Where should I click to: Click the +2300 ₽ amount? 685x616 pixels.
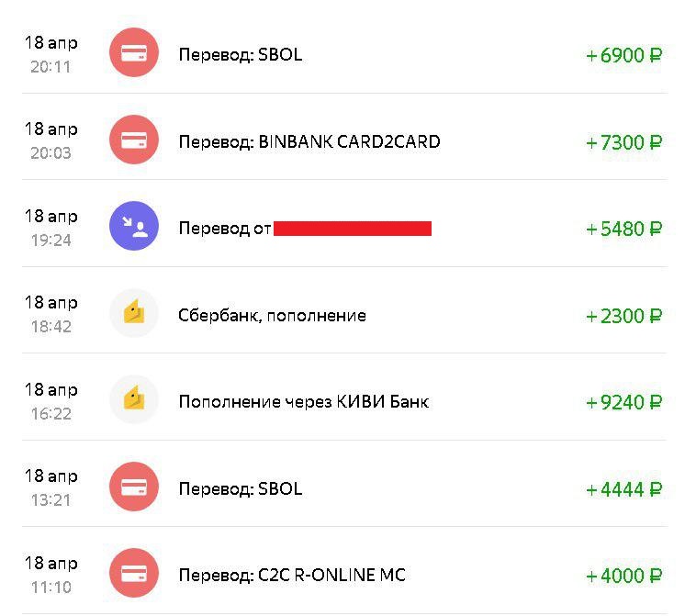[624, 316]
